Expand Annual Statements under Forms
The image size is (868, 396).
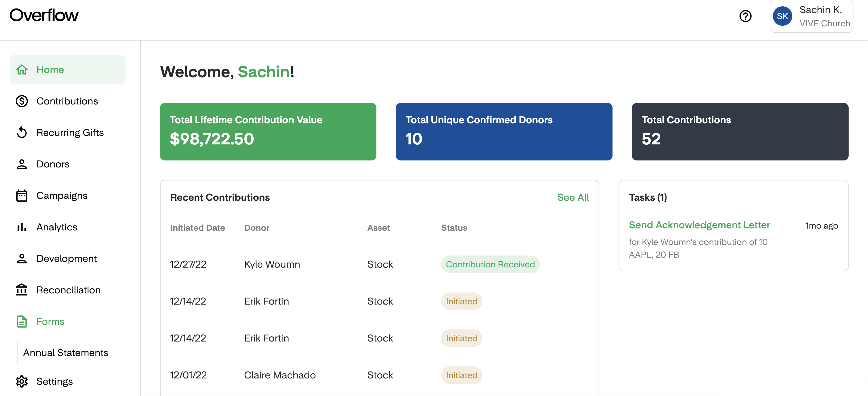coord(66,353)
